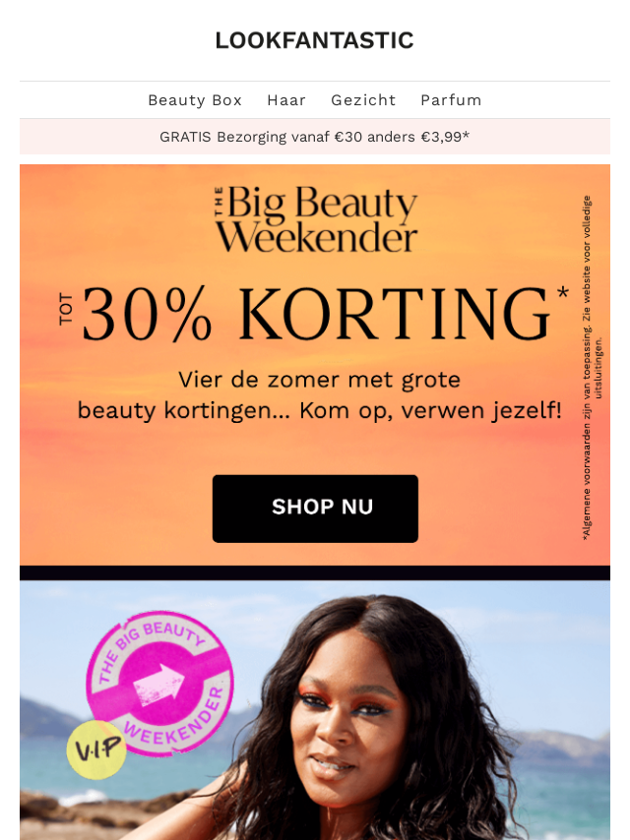This screenshot has width=630, height=840.
Task: Click the small 'THE' text beside Big Beauty
Action: coord(220,202)
